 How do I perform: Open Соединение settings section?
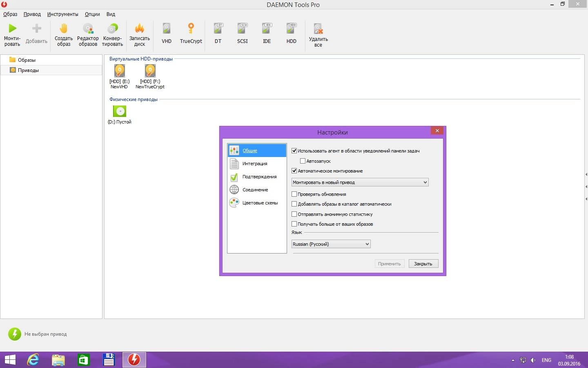pyautogui.click(x=257, y=190)
